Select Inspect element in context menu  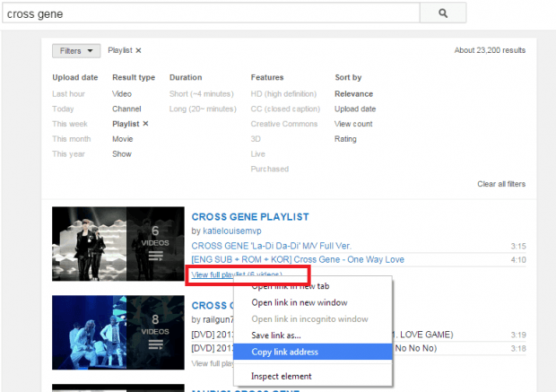click(x=282, y=376)
